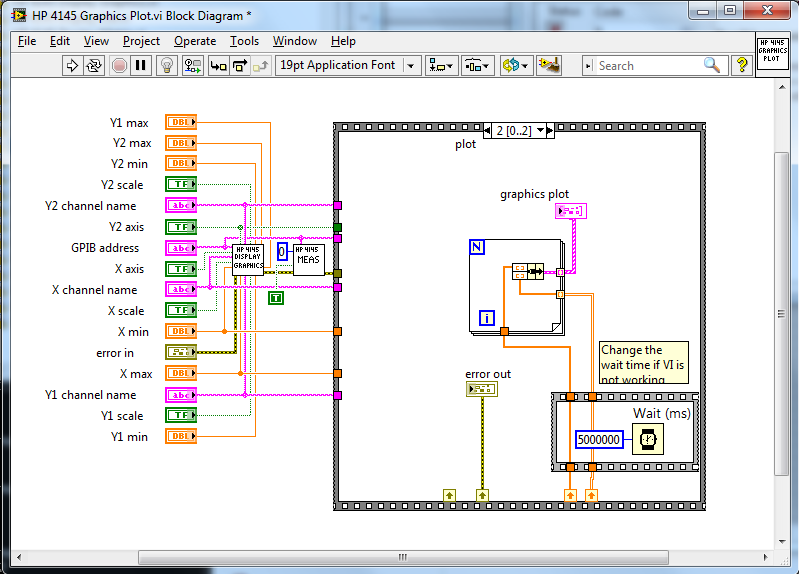Image resolution: width=799 pixels, height=574 pixels.
Task: Go to previous sequence frame arrow
Action: click(488, 131)
